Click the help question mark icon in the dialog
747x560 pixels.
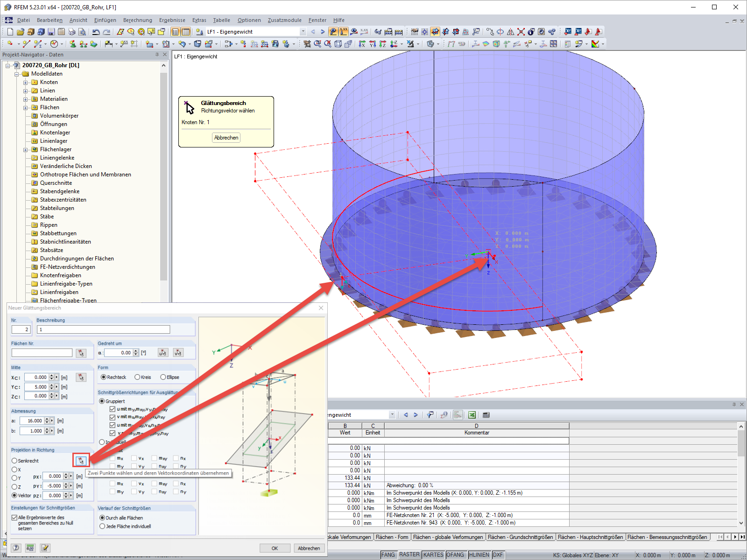coord(15,548)
